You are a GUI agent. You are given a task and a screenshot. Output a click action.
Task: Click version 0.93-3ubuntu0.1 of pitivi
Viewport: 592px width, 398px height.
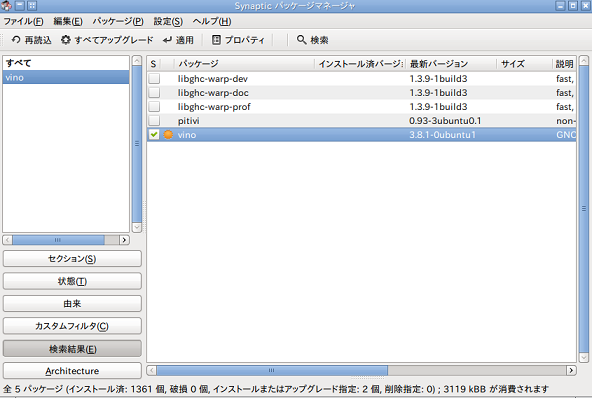pos(445,120)
